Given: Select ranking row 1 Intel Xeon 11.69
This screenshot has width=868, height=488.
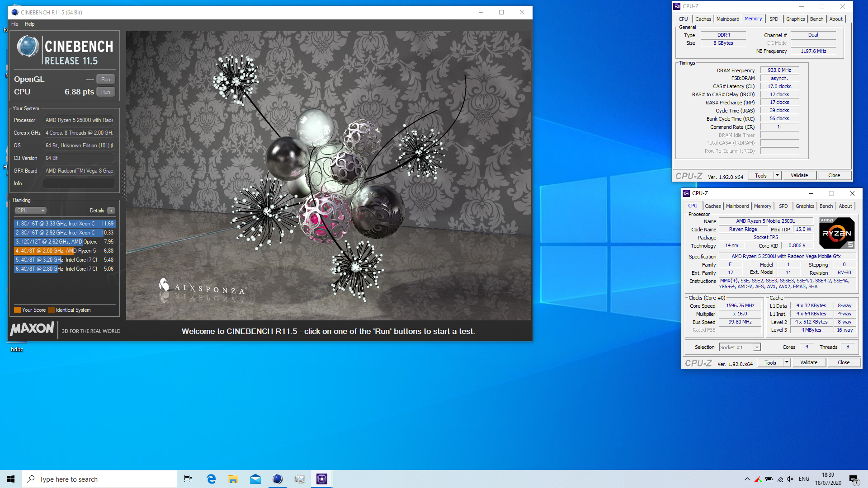Looking at the screenshot, I should pyautogui.click(x=65, y=224).
